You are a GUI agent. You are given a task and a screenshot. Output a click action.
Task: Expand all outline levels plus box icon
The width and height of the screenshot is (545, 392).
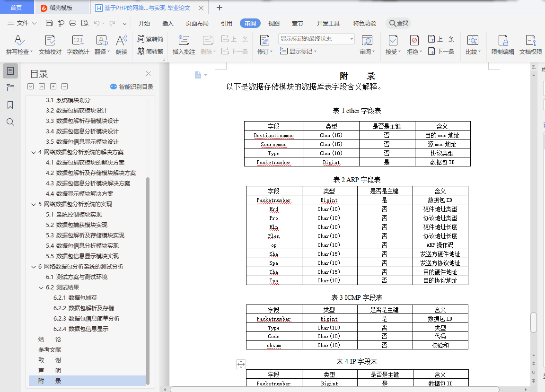pyautogui.click(x=53, y=86)
